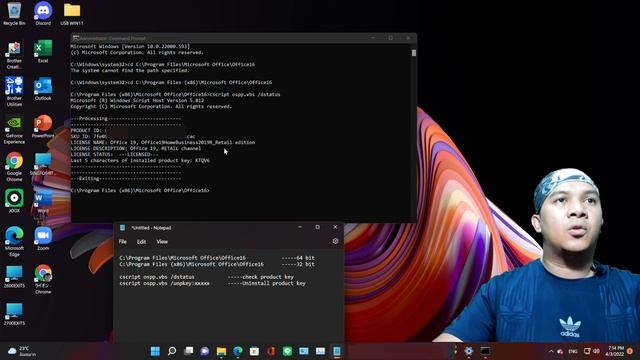Open the 2600EXITS desktop shortcut
The height and width of the screenshot is (360, 640).
coord(14,276)
